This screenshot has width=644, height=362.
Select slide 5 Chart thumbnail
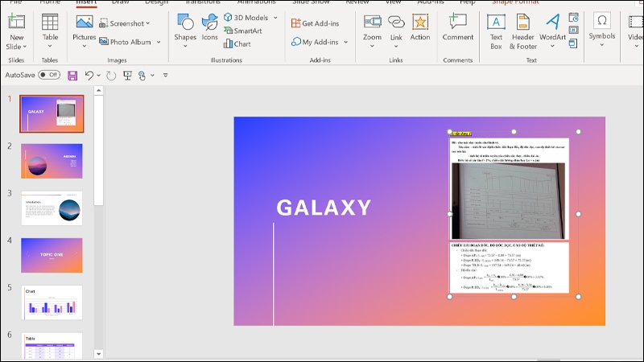[x=52, y=302]
